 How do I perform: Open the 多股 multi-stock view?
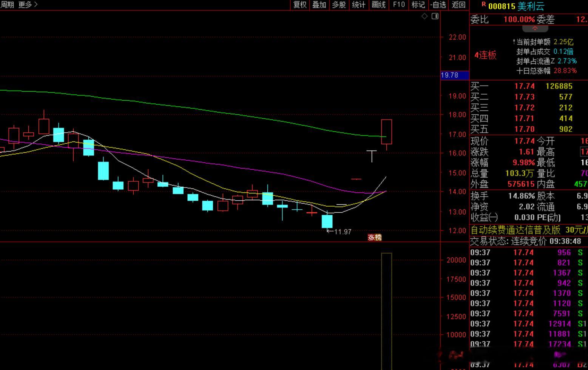point(339,5)
